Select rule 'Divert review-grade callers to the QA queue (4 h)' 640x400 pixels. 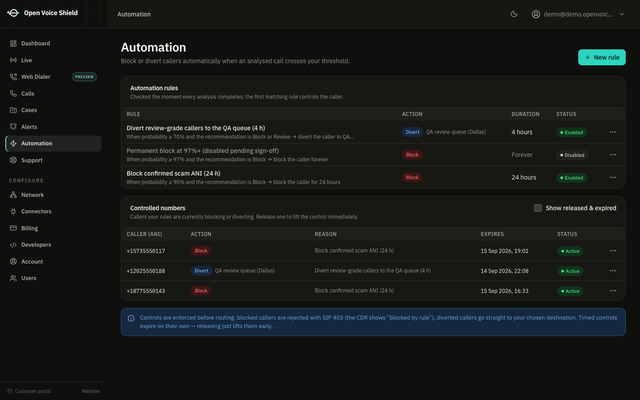[x=196, y=128]
